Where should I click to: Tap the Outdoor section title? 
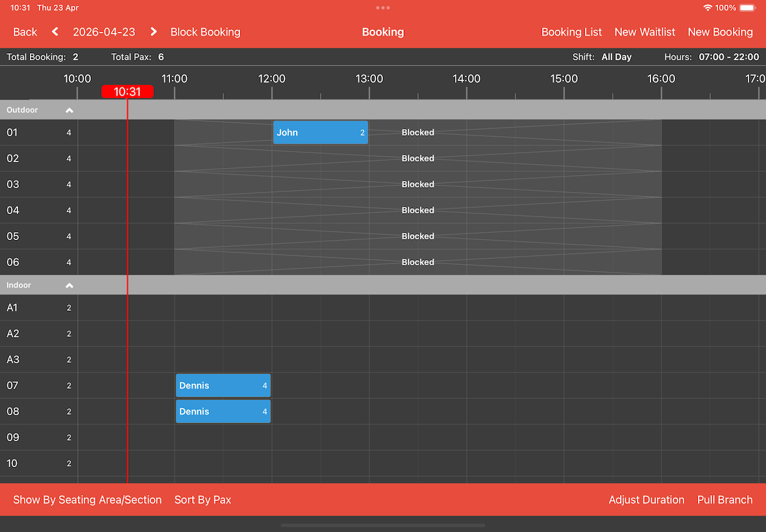click(22, 110)
